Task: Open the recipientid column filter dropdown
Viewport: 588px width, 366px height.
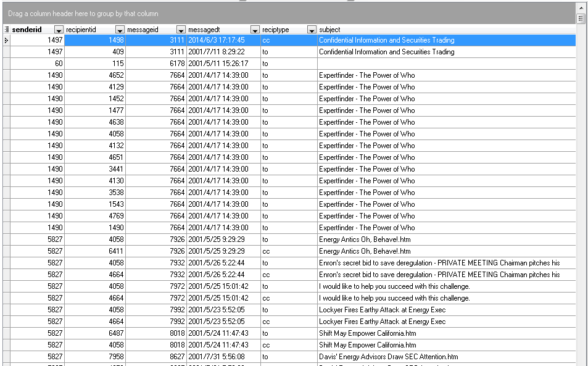Action: pyautogui.click(x=120, y=30)
